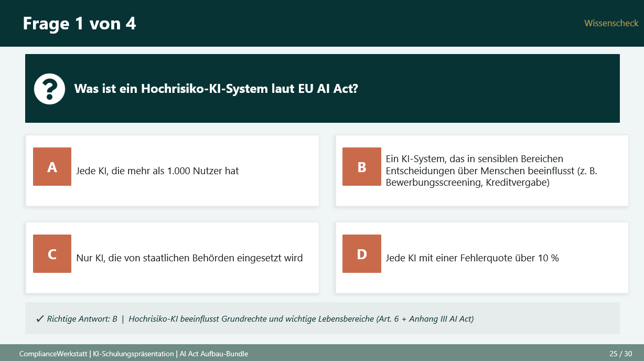Select answer badge B
The image size is (644, 361).
(x=361, y=166)
